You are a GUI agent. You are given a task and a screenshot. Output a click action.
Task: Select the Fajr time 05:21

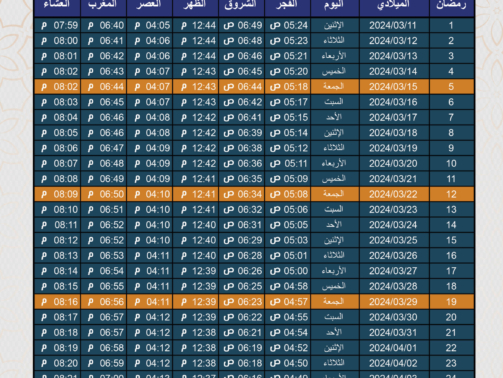288,56
